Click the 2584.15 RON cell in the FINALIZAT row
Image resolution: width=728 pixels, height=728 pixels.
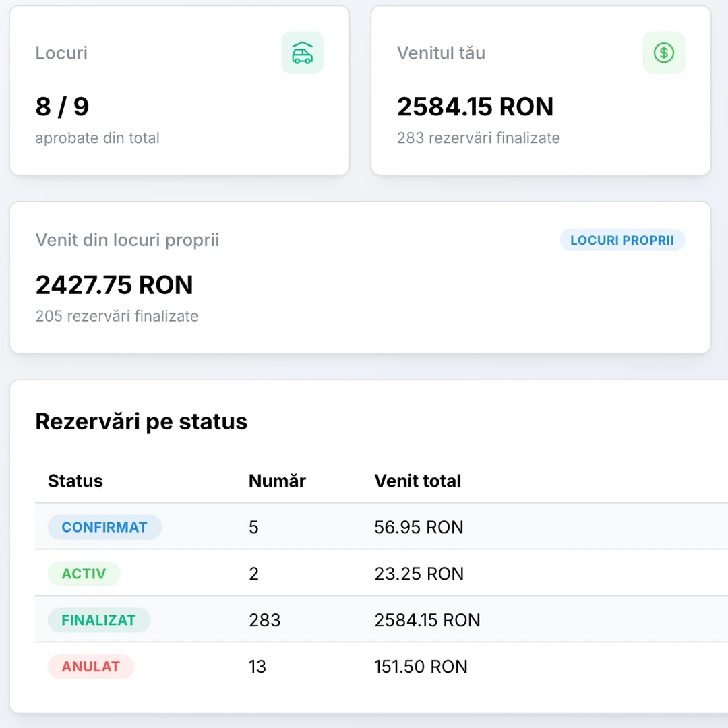coord(427,620)
